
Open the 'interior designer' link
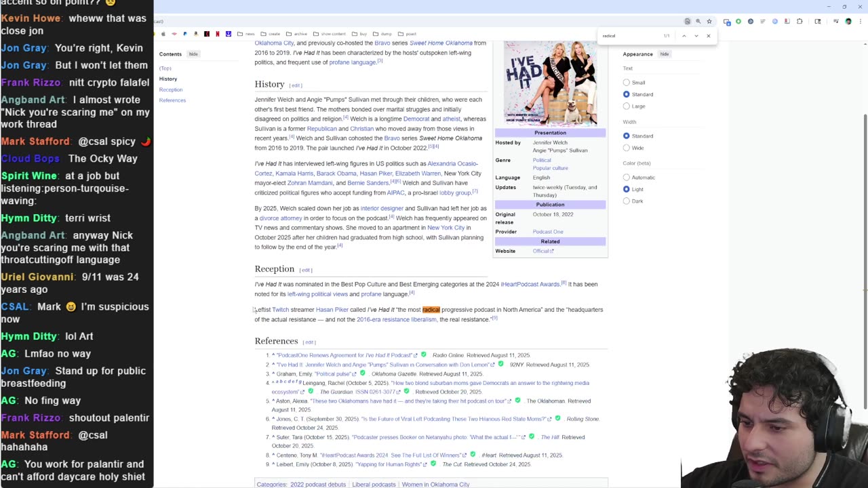click(x=382, y=208)
